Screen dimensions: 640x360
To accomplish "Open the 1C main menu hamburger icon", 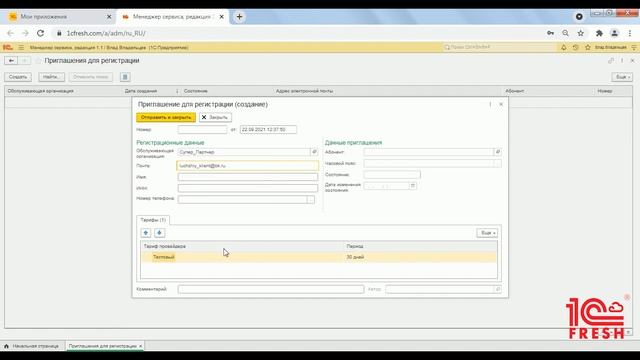I will 21,47.
